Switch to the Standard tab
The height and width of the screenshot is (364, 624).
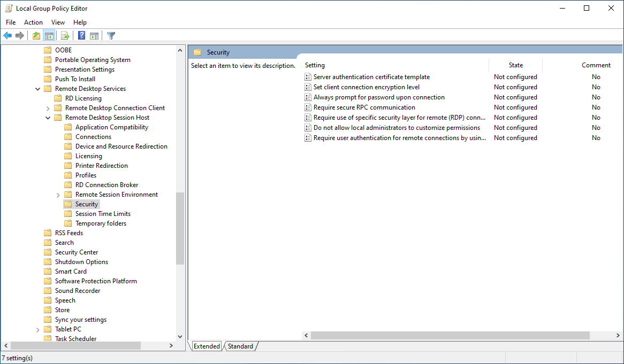(240, 346)
